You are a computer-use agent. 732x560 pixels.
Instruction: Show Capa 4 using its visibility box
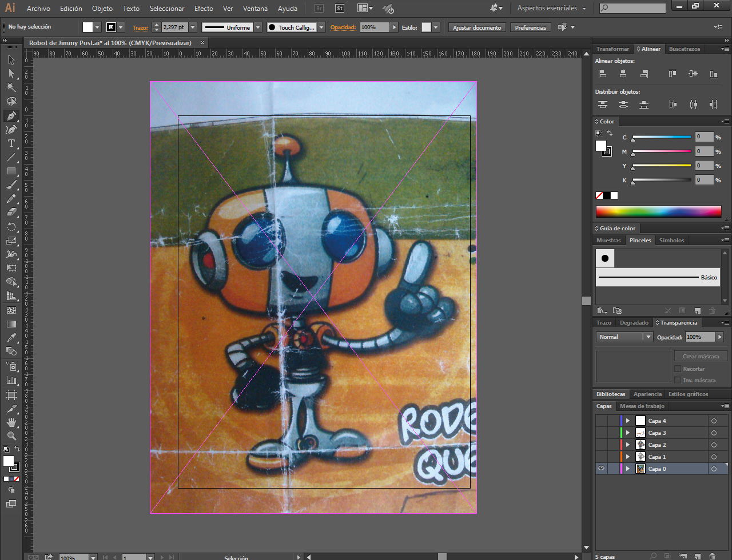(x=601, y=421)
